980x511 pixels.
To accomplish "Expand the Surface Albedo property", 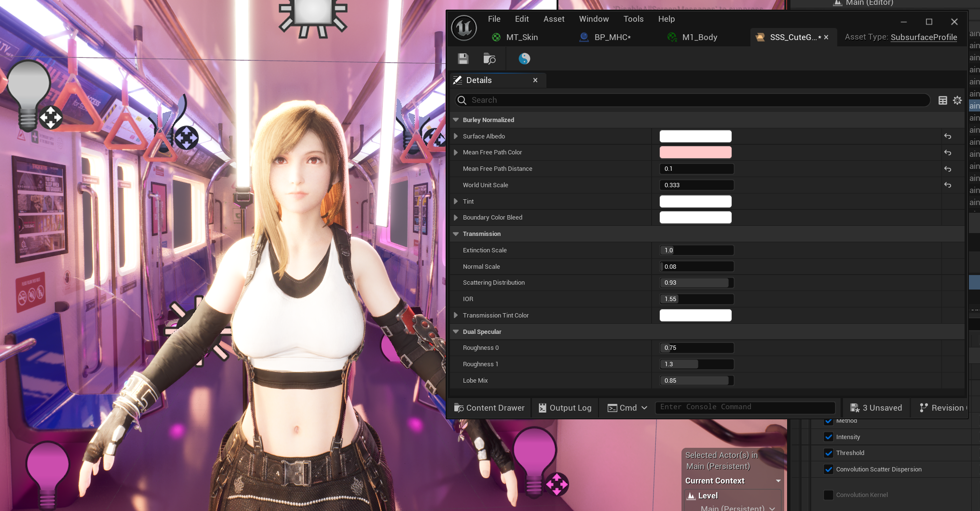I will point(456,137).
